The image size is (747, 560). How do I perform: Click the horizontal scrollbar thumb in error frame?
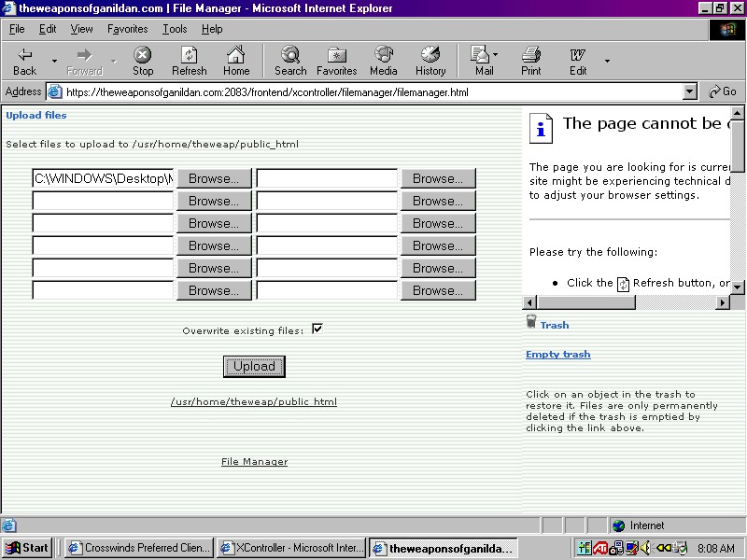pos(587,302)
